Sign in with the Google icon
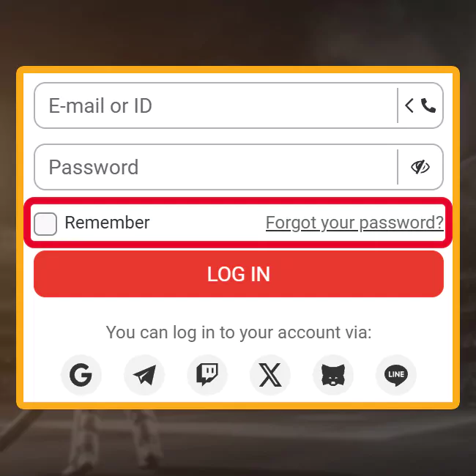This screenshot has height=476, width=476. click(x=81, y=375)
